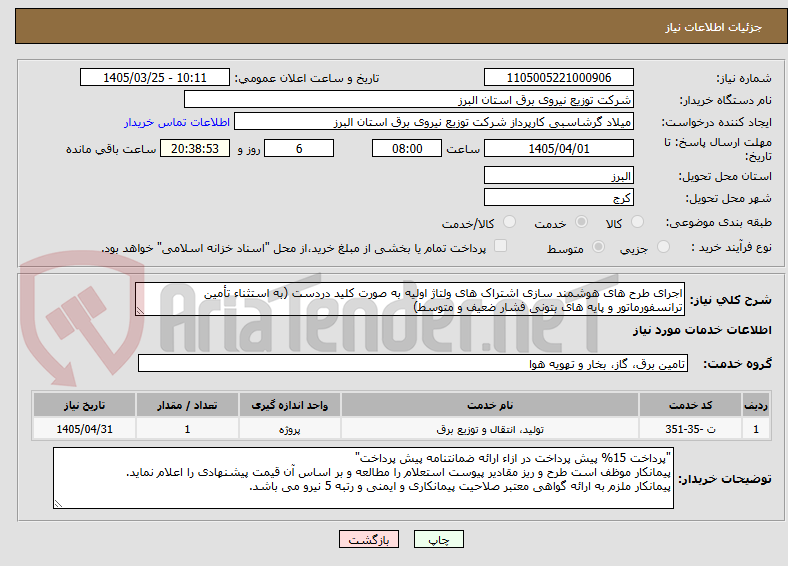The image size is (788, 566).
Task: Grab the buyer notes textarea resize handle
Action: pos(58,504)
